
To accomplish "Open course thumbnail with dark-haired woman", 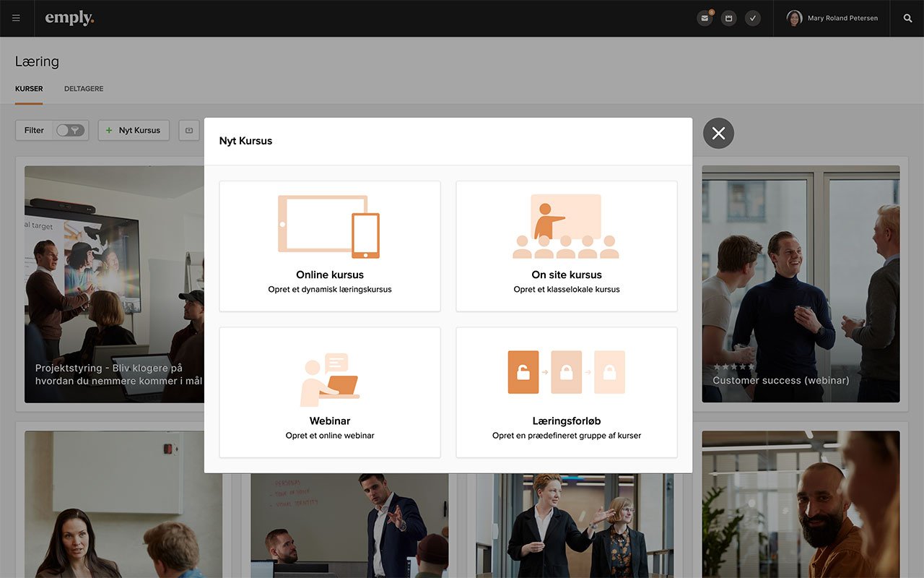I will [123, 504].
